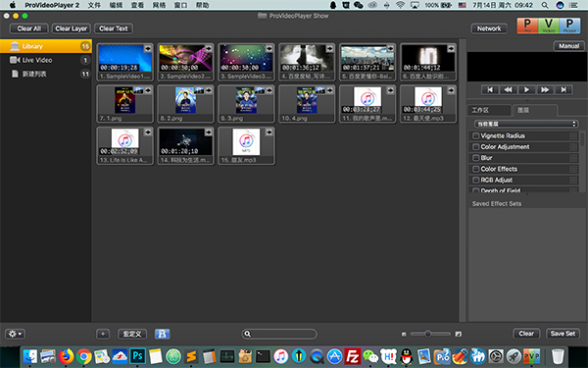Viewport: 588px width, 368px height.
Task: Skip to previous clip in preview controls
Action: [490, 89]
